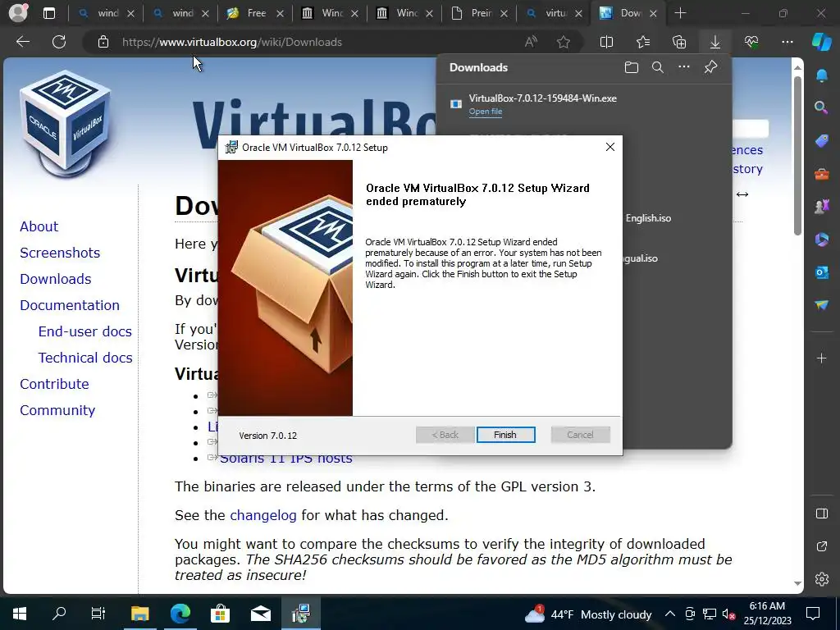Click the Edge Downloads toolbar icon
The height and width of the screenshot is (630, 840).
(714, 42)
